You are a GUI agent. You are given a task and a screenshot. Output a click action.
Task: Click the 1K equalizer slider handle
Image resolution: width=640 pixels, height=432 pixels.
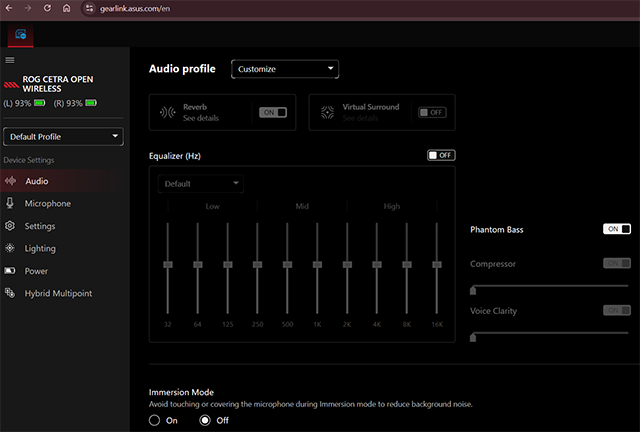(317, 264)
